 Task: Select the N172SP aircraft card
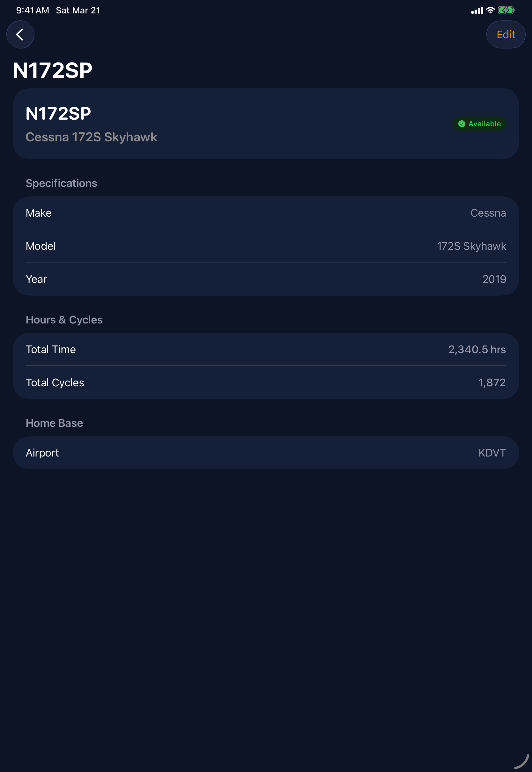pos(266,123)
